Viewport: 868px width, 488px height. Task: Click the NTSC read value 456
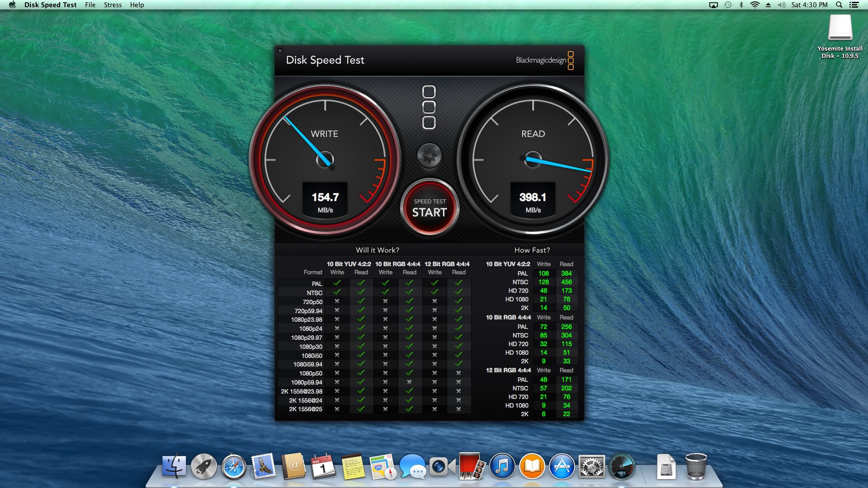pyautogui.click(x=566, y=282)
